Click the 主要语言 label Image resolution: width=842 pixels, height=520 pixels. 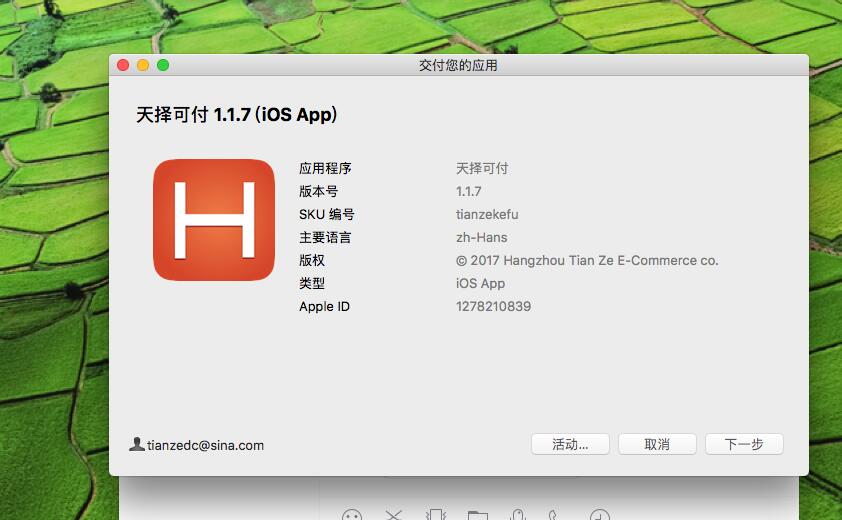point(325,237)
